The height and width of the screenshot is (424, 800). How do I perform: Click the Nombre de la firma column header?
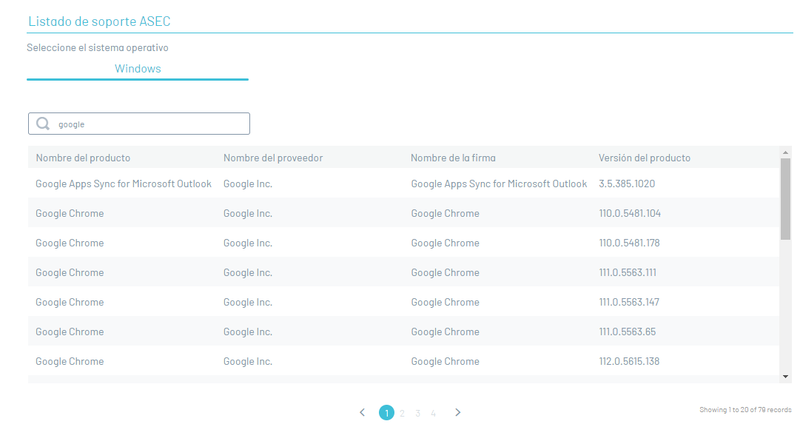coord(453,158)
